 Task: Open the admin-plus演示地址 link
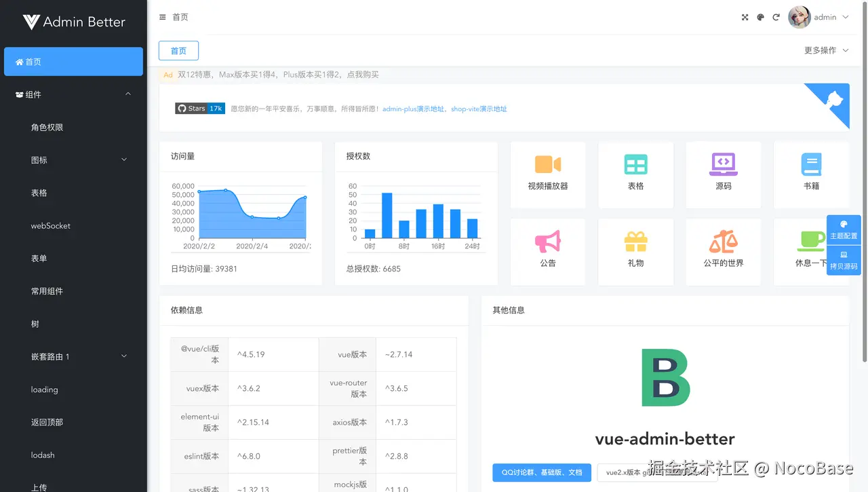[x=412, y=108]
